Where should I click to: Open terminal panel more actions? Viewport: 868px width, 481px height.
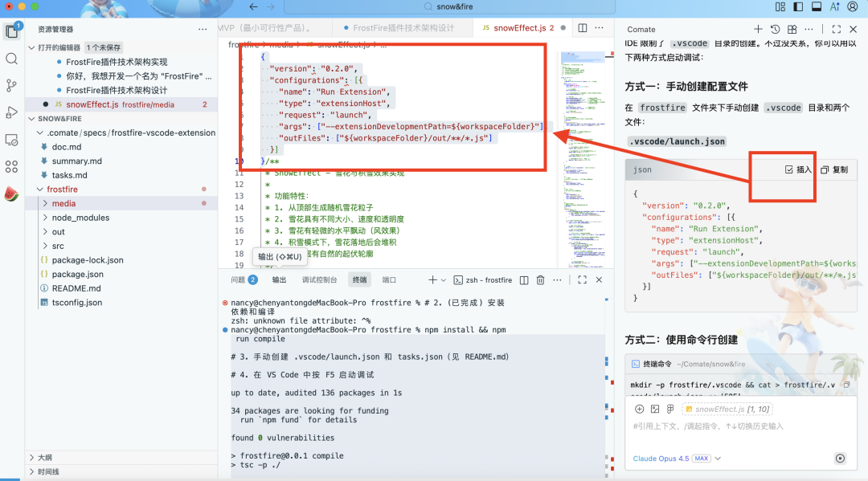point(558,280)
